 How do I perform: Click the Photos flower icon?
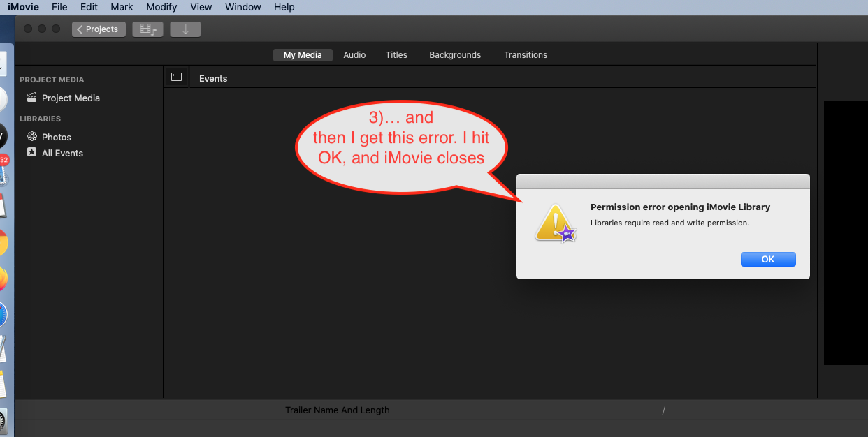(31, 136)
